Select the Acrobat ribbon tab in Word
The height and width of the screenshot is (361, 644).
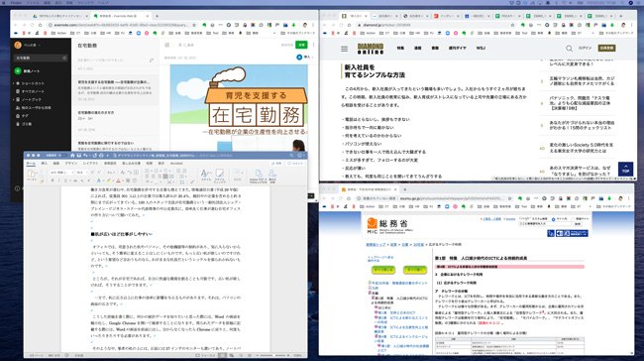click(176, 164)
